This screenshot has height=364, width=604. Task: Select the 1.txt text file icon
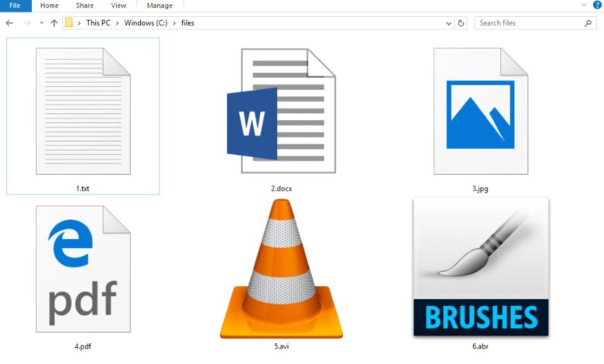point(83,112)
